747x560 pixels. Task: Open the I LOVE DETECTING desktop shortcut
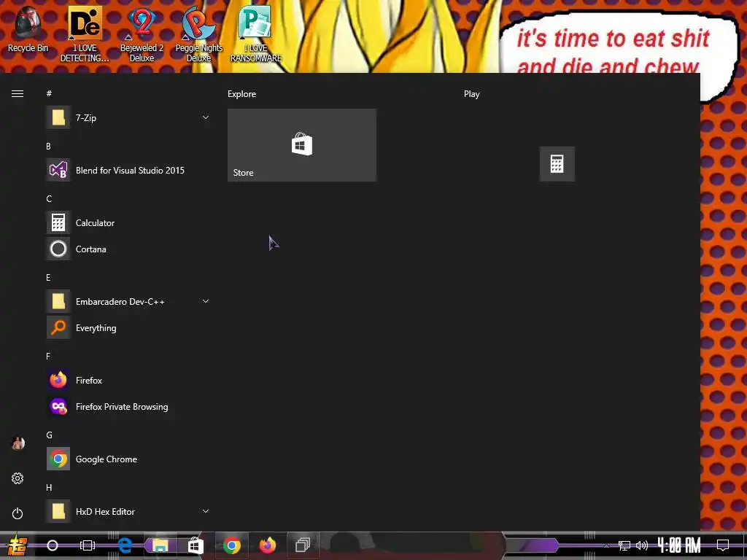(85, 34)
